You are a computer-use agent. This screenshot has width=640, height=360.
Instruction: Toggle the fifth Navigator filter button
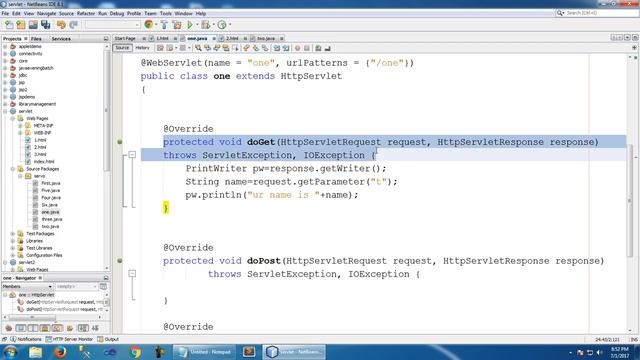click(x=57, y=328)
